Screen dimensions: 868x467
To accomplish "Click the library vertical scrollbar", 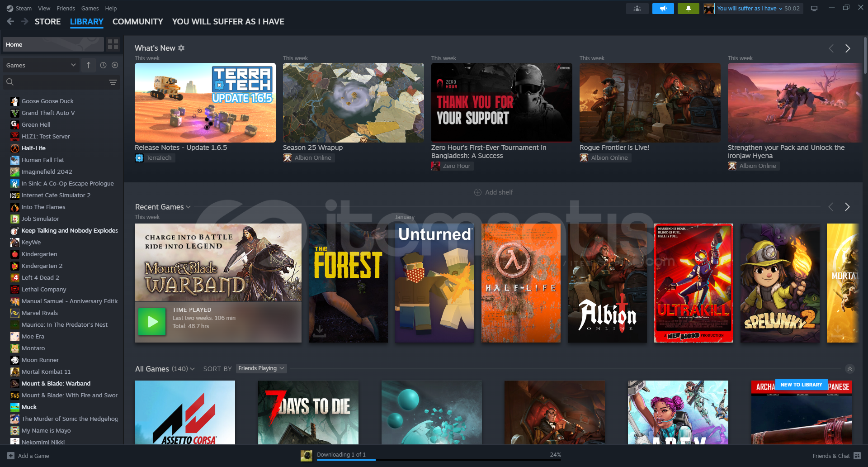I will (865, 55).
